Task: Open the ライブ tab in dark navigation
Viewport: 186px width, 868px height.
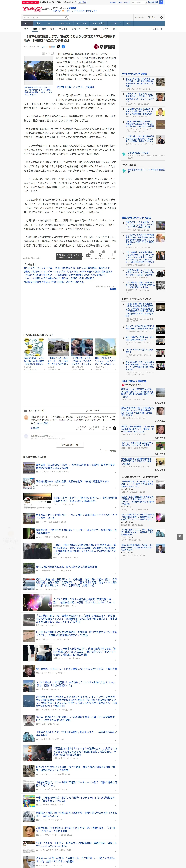Action: (x=49, y=24)
